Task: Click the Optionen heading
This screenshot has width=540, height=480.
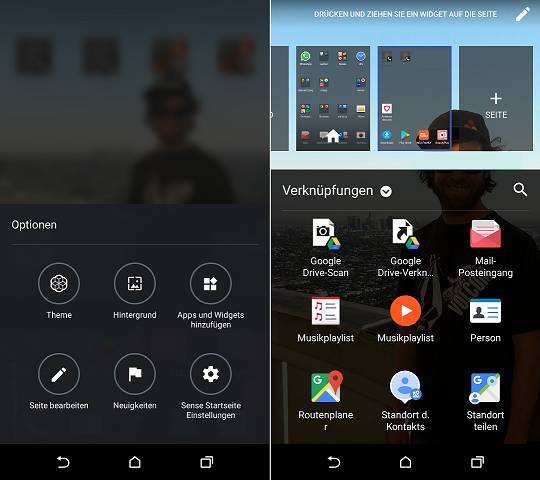Action: pyautogui.click(x=34, y=225)
